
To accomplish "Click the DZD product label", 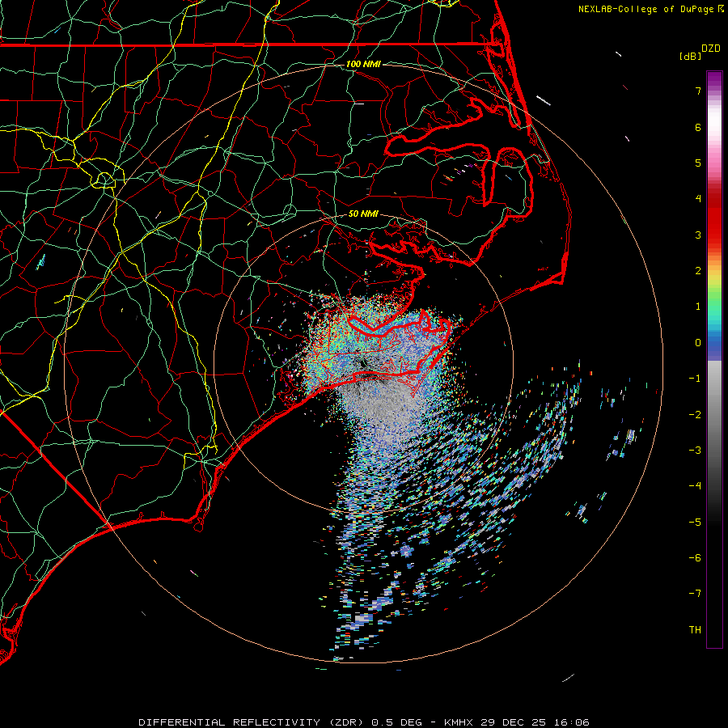I will [711, 49].
